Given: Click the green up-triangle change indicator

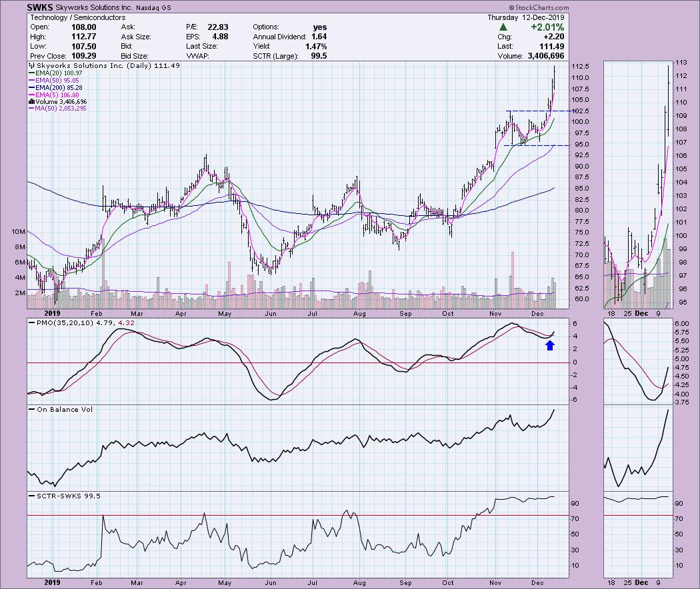Looking at the screenshot, I should tap(503, 27).
